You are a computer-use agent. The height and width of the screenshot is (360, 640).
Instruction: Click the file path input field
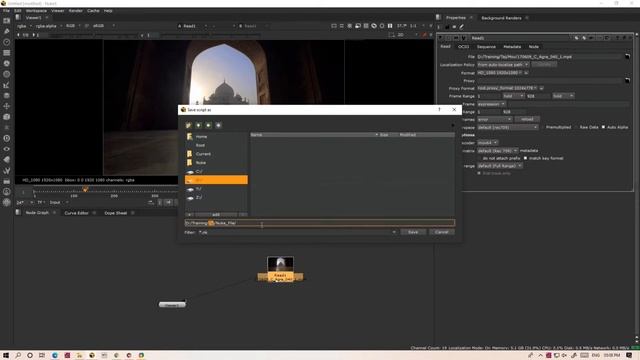[320, 223]
